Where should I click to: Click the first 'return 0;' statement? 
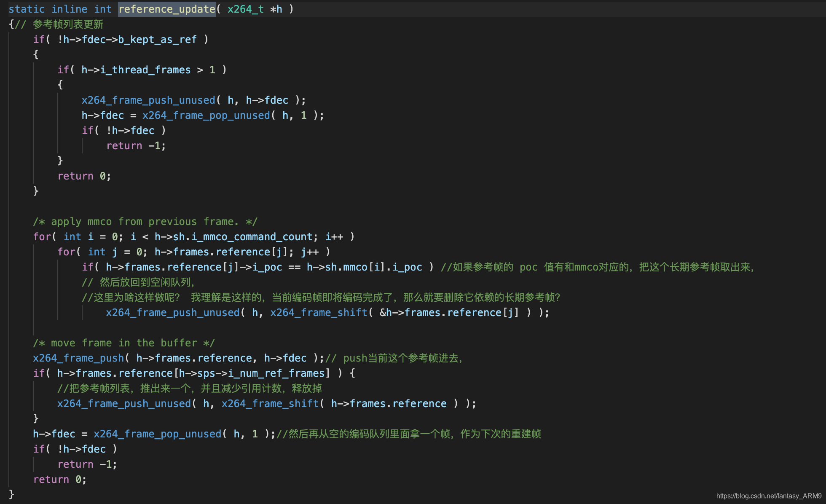point(84,176)
